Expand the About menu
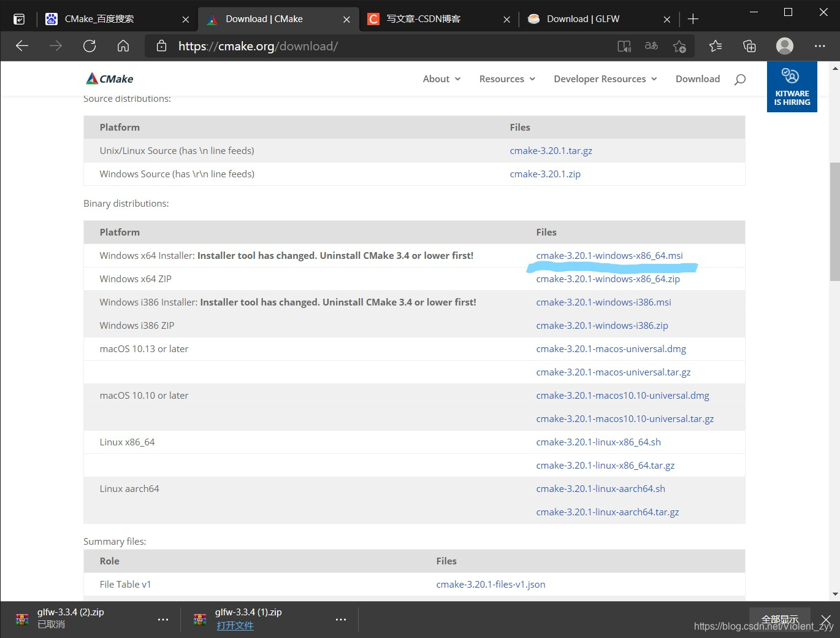This screenshot has width=840, height=638. pyautogui.click(x=441, y=79)
